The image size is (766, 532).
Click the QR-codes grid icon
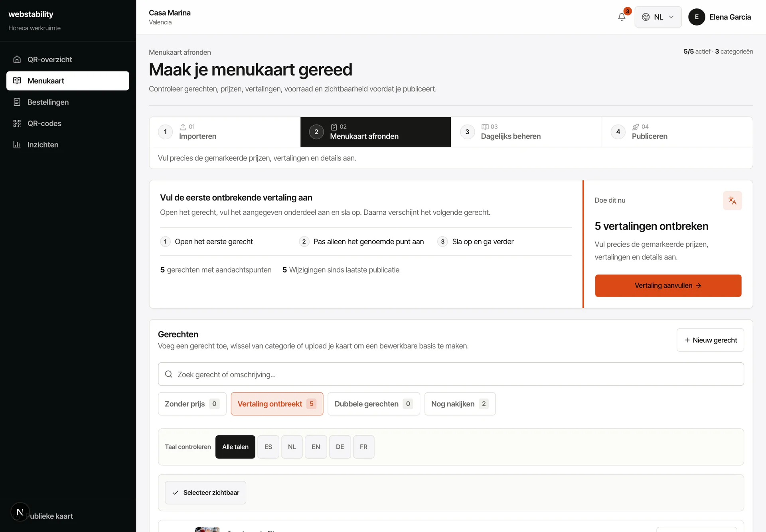tap(17, 123)
